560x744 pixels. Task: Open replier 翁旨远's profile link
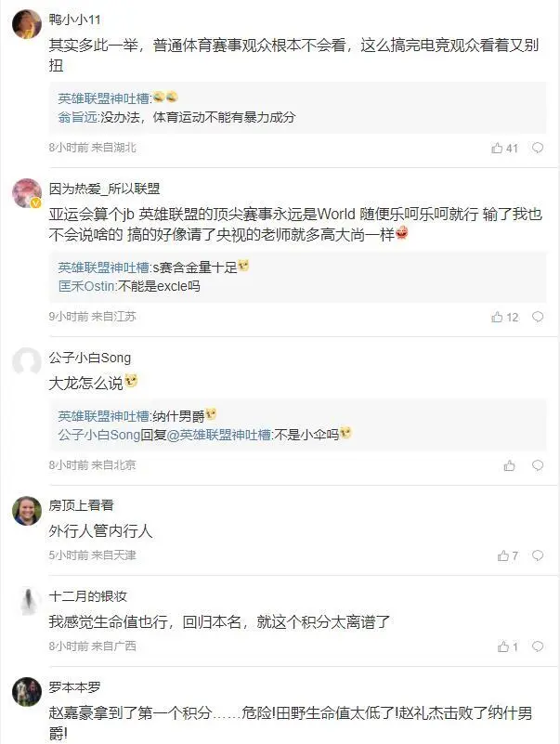tap(78, 117)
